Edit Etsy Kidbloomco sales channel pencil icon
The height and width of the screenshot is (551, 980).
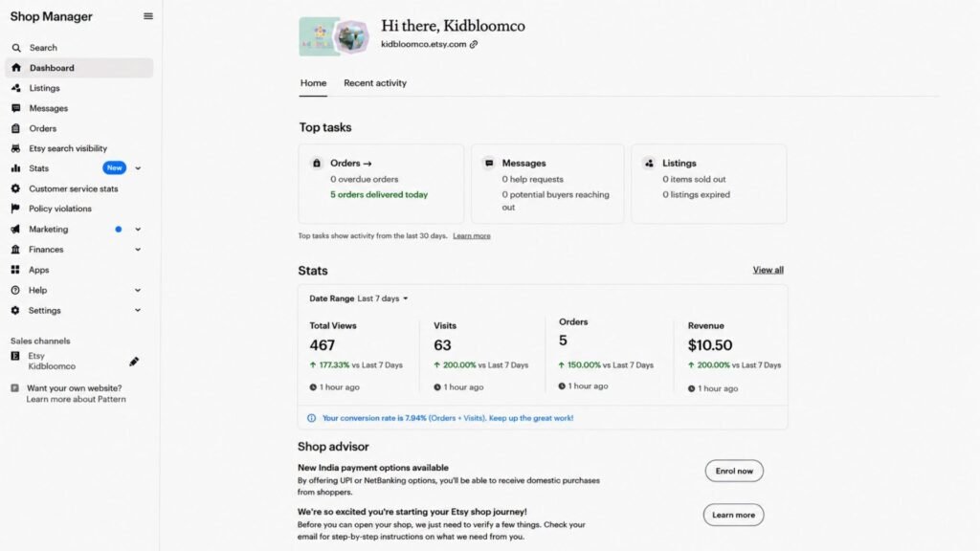(x=134, y=362)
